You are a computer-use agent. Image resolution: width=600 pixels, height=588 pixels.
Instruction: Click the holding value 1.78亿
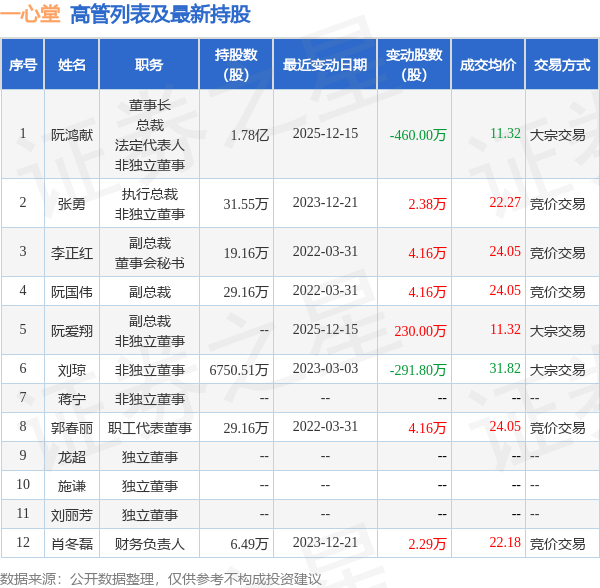pos(249,135)
